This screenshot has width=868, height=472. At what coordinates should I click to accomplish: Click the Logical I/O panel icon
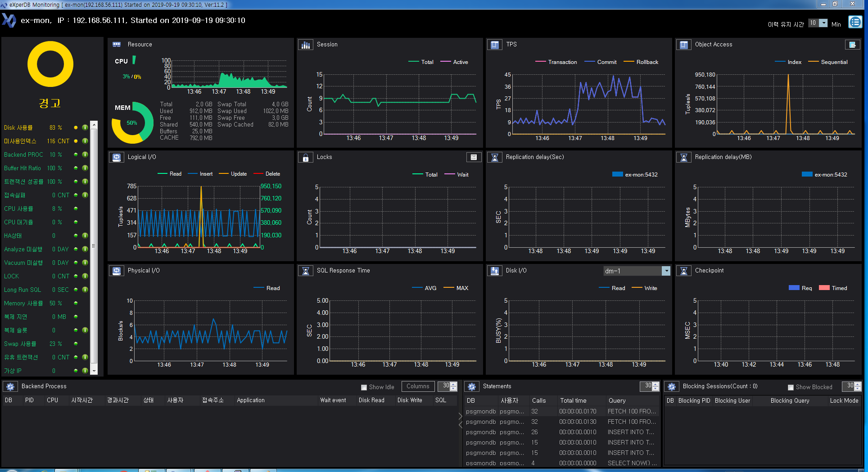(117, 157)
